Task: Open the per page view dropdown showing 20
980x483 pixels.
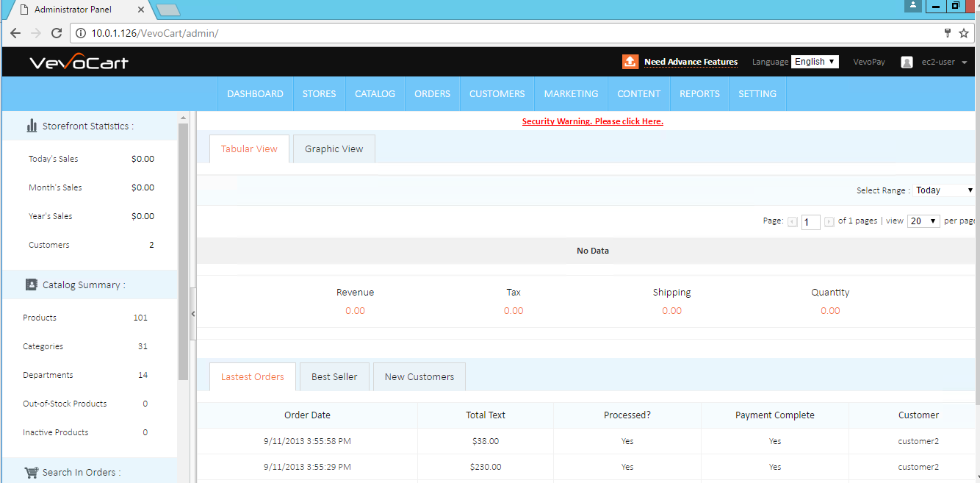Action: tap(923, 221)
